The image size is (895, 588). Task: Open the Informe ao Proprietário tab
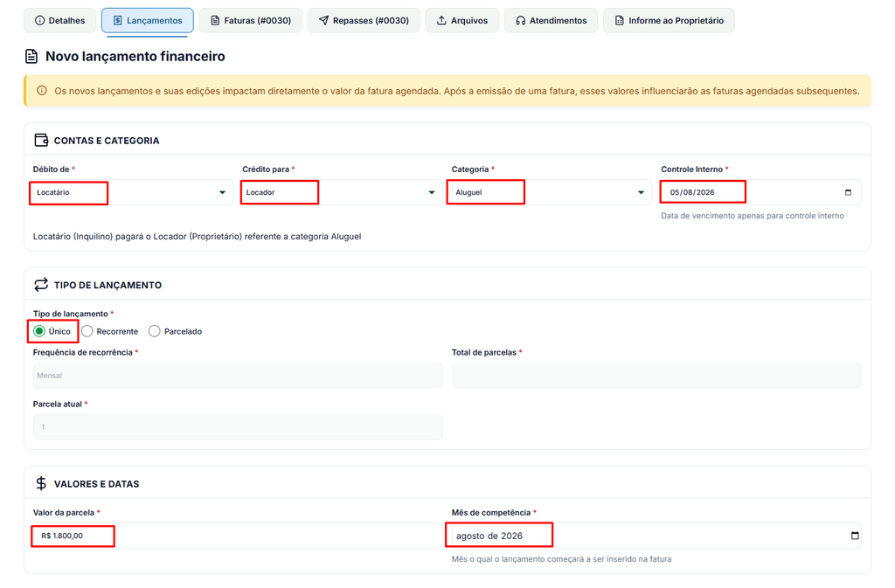[669, 20]
